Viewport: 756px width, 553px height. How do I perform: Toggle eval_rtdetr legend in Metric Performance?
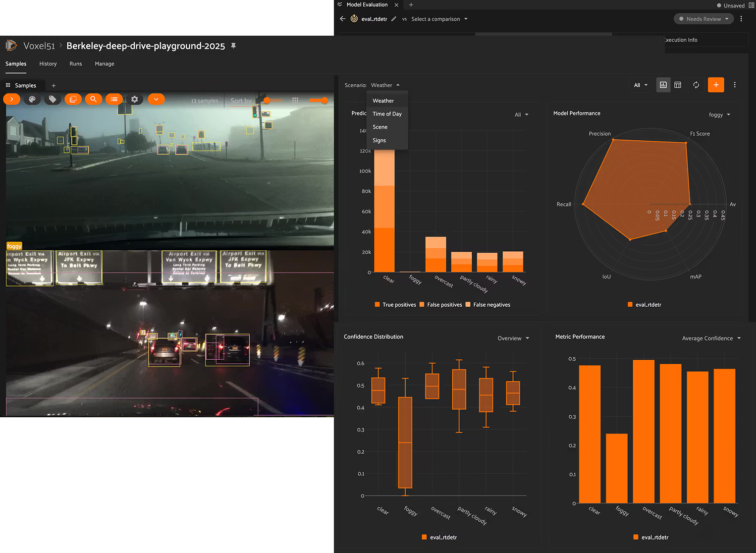[650, 537]
